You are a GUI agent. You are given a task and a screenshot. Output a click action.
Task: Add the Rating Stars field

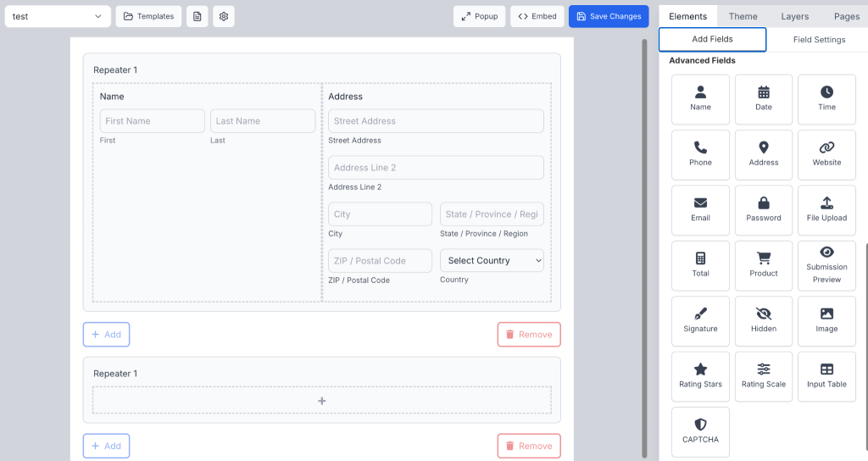[x=700, y=375]
